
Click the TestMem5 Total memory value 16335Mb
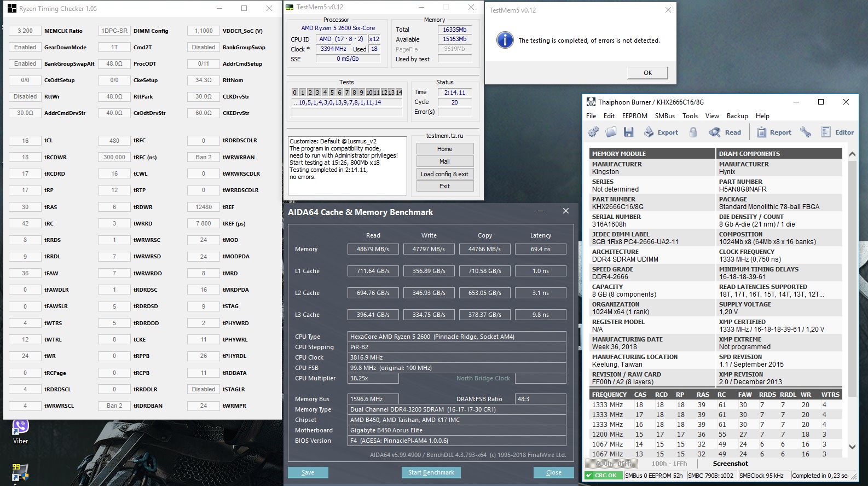click(455, 30)
